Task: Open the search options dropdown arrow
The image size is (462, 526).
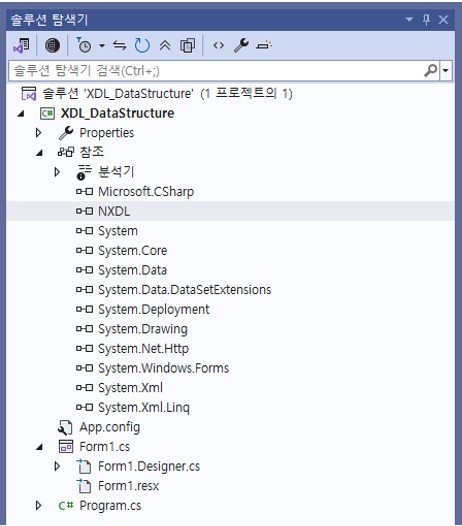Action: point(446,70)
